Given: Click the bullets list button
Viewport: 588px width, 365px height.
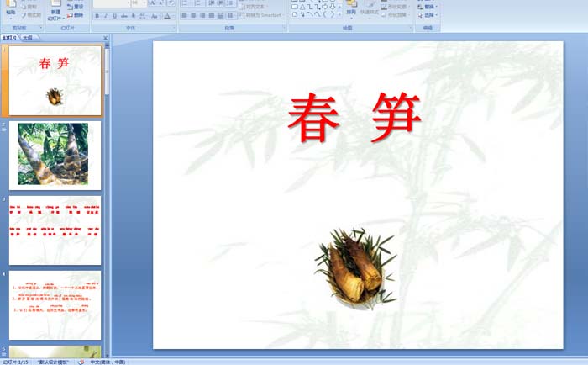Looking at the screenshot, I should (x=186, y=3).
